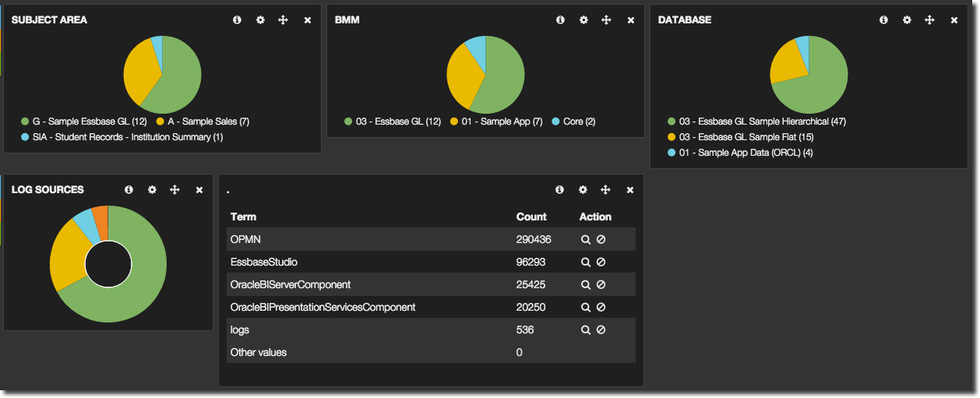This screenshot has height=398, width=980.
Task: Click green slice of Database pie chart
Action: 818,86
